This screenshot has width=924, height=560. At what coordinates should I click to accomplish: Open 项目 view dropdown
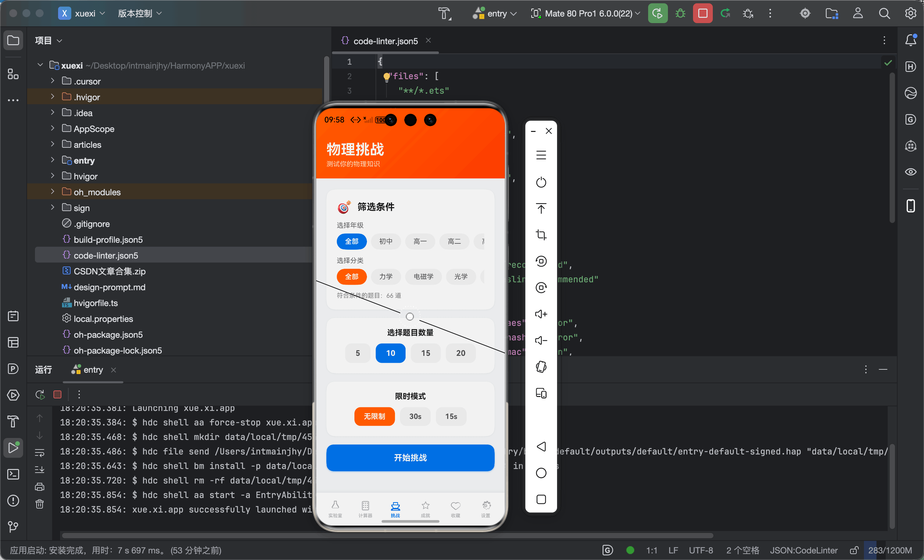point(49,40)
